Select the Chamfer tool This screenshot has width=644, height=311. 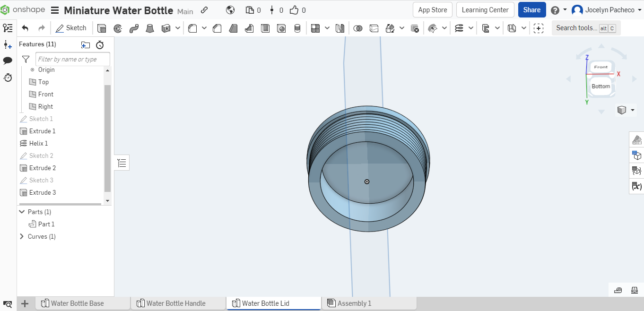pos(217,28)
